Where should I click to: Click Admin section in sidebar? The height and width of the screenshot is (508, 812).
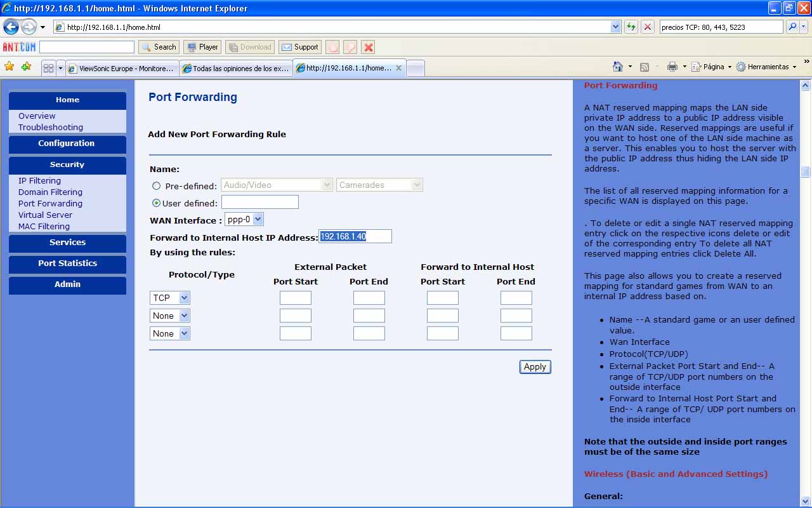coord(67,284)
